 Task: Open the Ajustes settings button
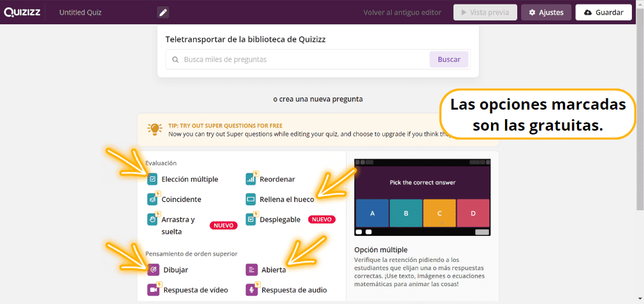click(547, 12)
